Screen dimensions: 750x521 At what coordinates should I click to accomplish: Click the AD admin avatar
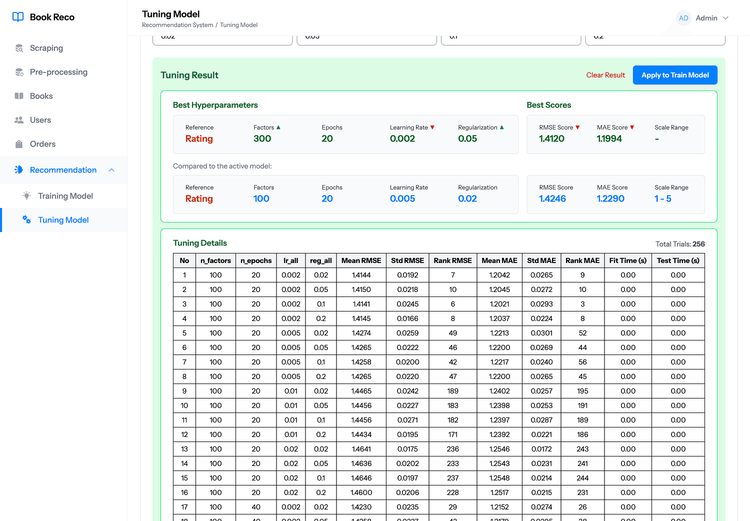point(684,18)
